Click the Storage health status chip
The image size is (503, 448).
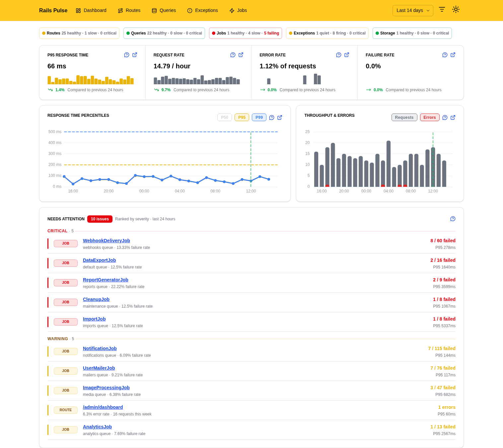click(x=412, y=33)
